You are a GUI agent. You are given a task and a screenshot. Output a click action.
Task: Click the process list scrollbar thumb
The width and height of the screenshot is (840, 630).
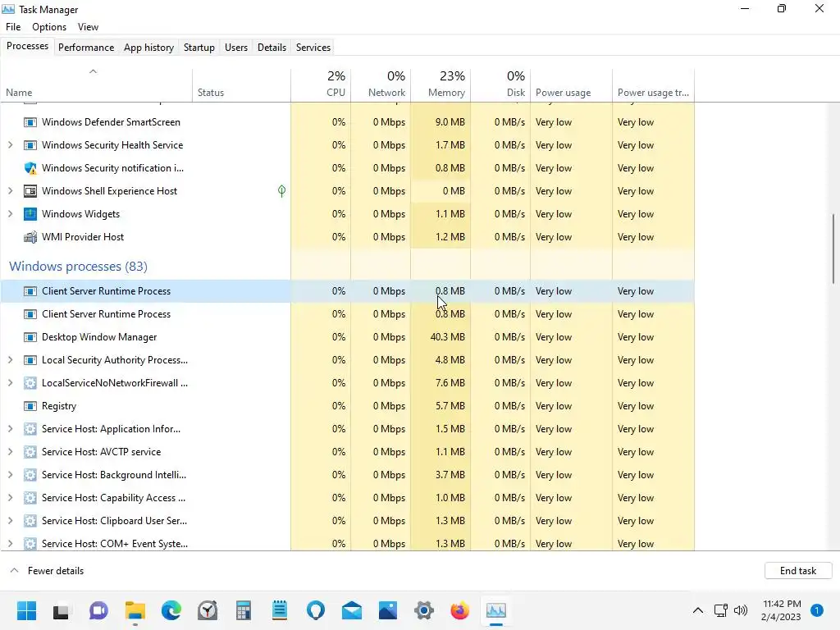[x=833, y=249]
